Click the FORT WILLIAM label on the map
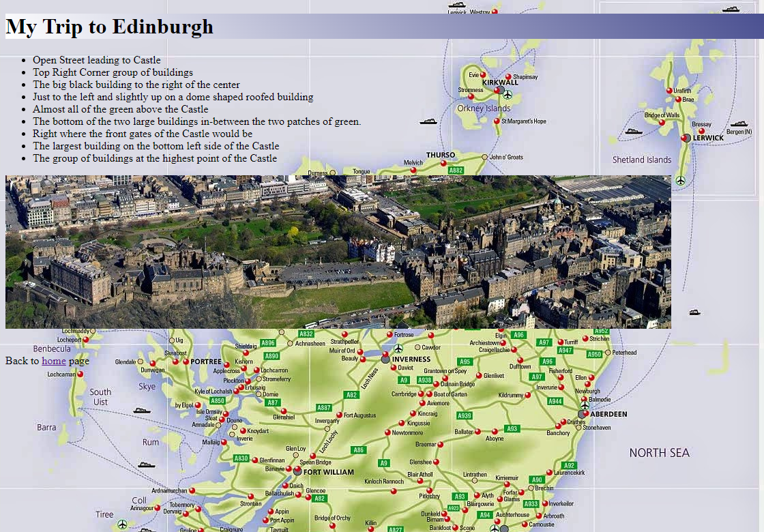764x532 pixels. (328, 472)
